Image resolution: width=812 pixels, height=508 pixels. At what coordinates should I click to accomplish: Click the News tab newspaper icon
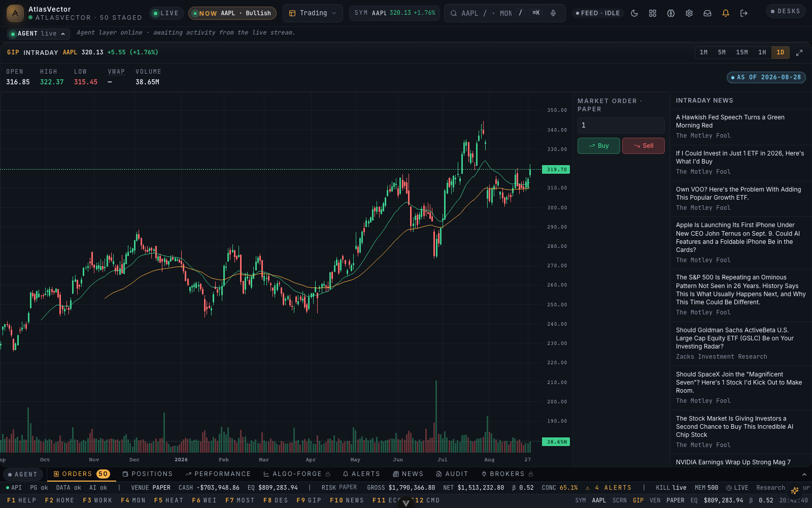396,474
